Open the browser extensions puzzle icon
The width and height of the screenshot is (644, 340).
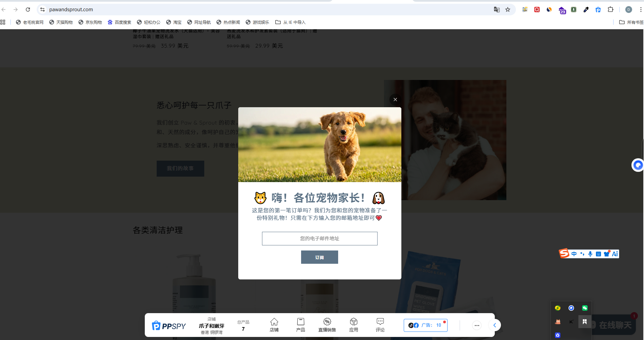(610, 10)
